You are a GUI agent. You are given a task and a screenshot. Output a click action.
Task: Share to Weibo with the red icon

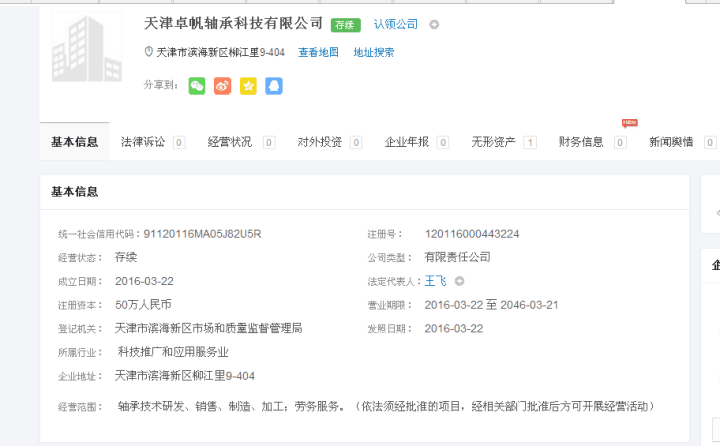[222, 86]
